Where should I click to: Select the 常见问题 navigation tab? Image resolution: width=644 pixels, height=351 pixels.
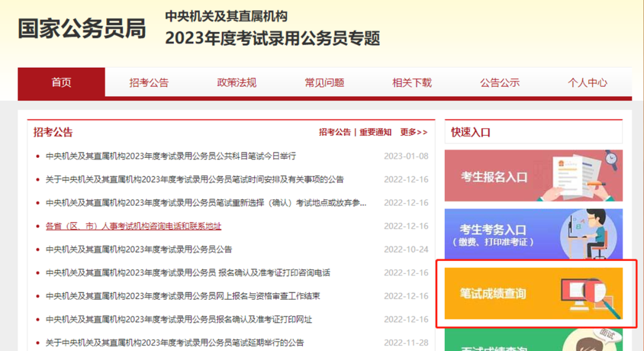324,82
